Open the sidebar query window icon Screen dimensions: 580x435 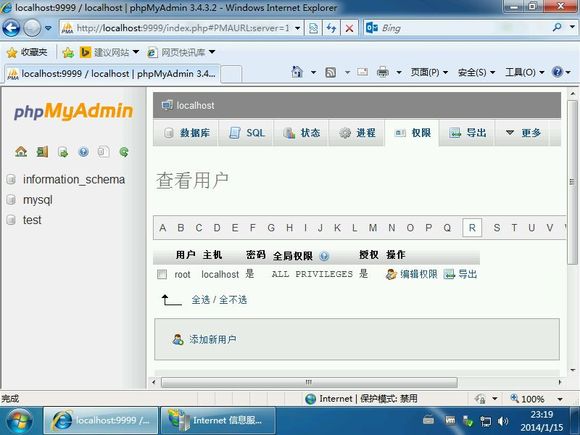63,152
